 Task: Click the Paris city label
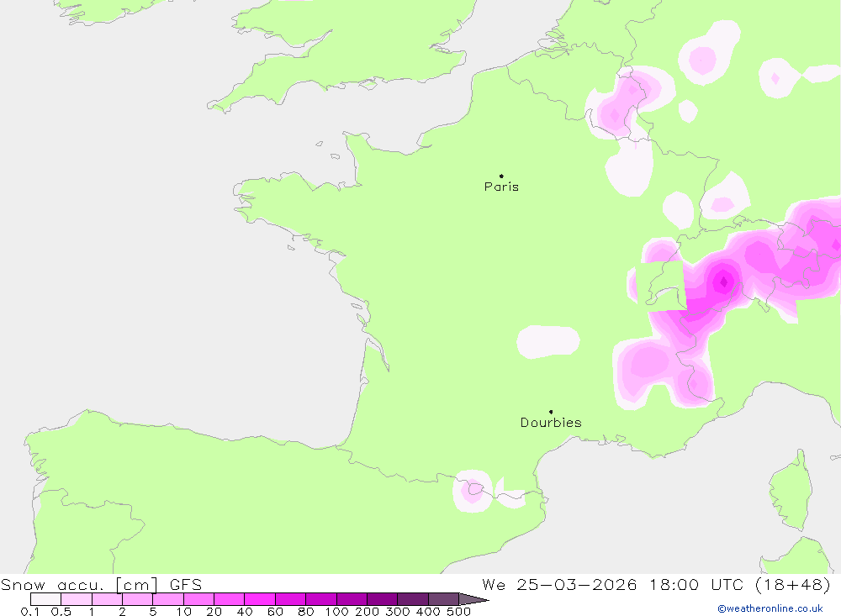[501, 187]
